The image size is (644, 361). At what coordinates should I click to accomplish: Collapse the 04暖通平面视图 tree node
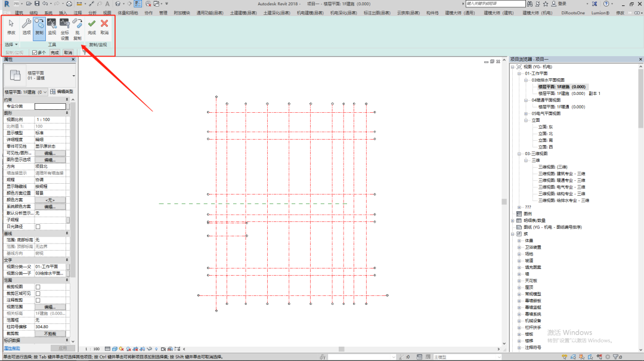(526, 100)
